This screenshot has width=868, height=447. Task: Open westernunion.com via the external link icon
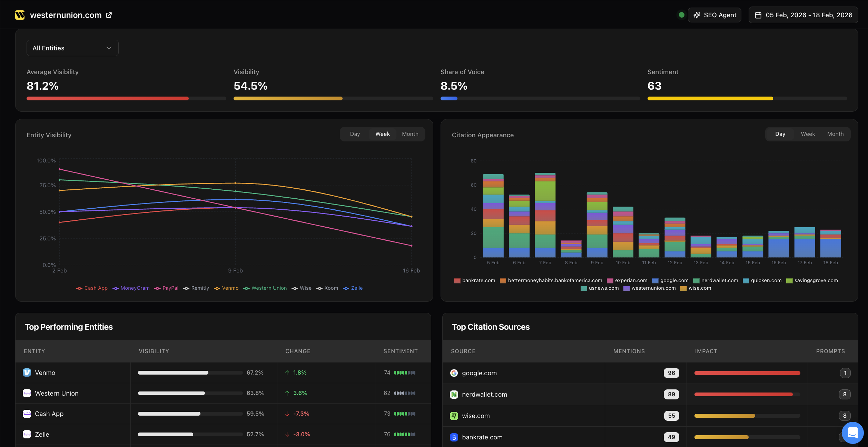(109, 15)
